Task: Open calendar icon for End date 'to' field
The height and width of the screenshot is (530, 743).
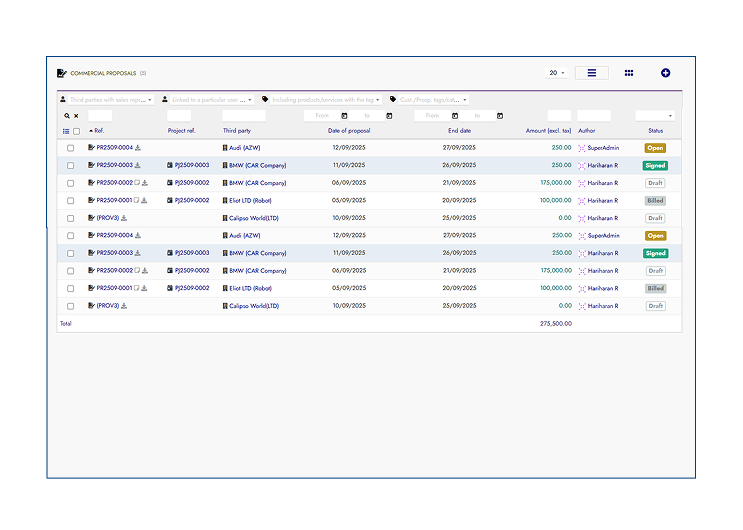Action: click(499, 116)
